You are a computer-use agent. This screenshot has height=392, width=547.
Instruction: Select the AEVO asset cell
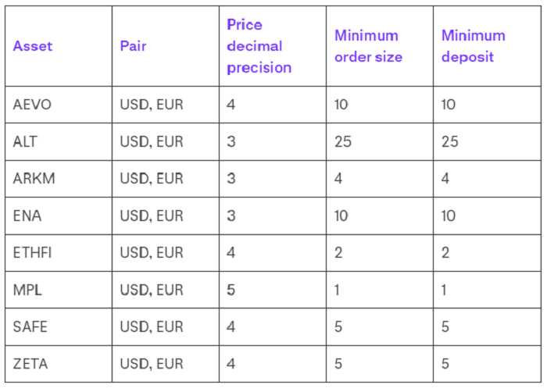(32, 105)
